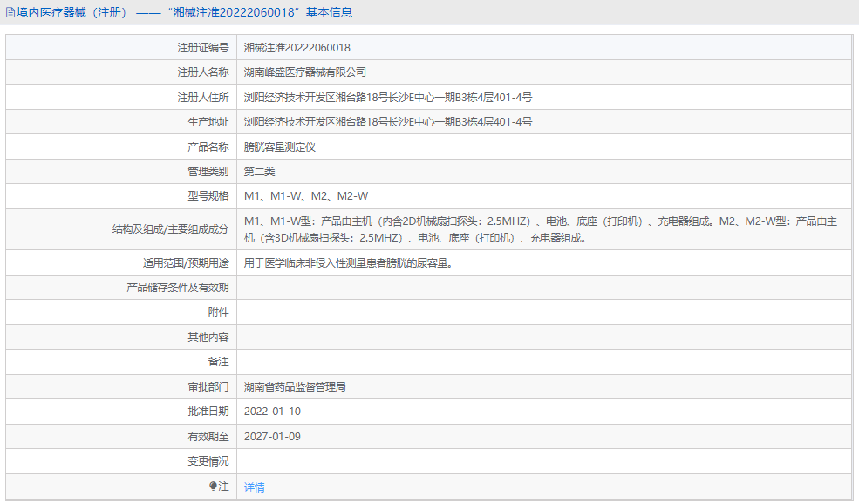Click the structure description starting with M1、M1-W型
Screen dimensions: 859x504
pos(541,229)
